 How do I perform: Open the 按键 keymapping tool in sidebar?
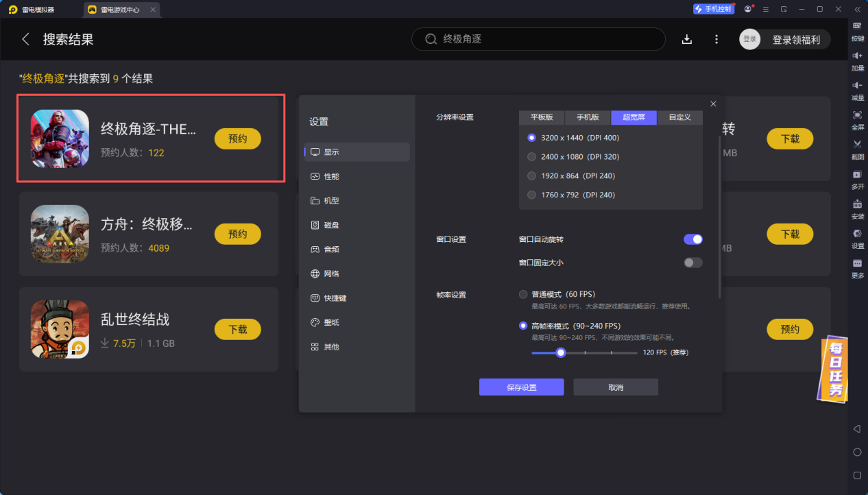857,30
